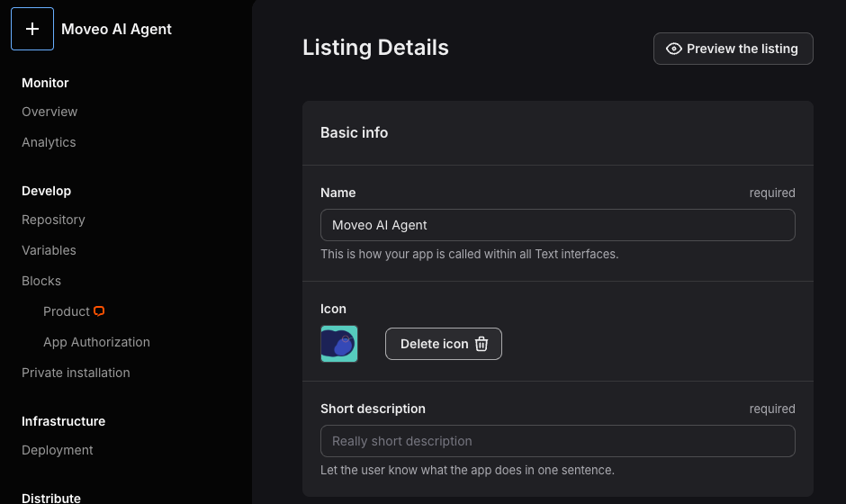The height and width of the screenshot is (504, 846).
Task: Click the Moveo AI Agent title in sidebar
Action: pos(116,29)
